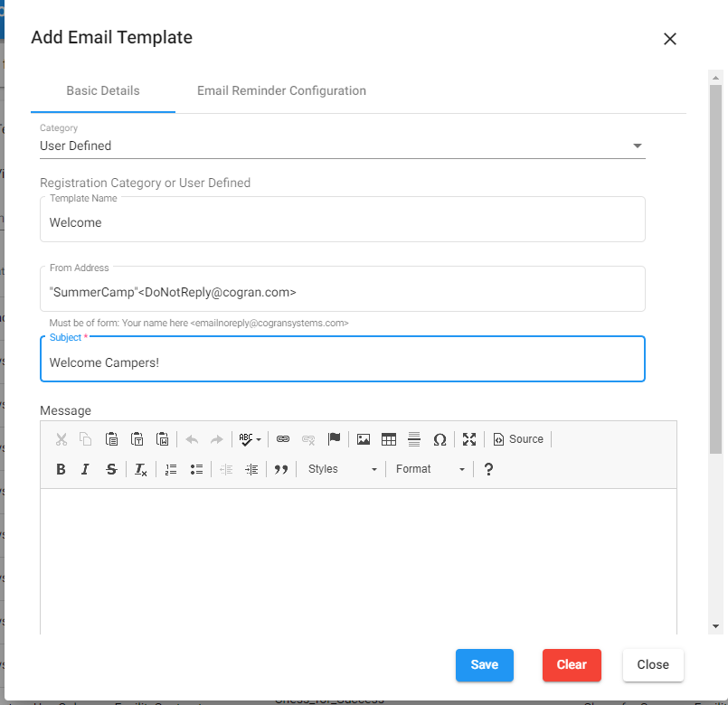The height and width of the screenshot is (705, 728).
Task: Close the dialog with the X icon
Action: [x=669, y=39]
